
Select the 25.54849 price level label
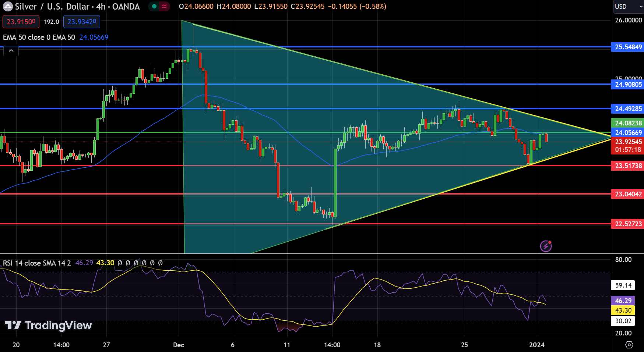pos(628,47)
